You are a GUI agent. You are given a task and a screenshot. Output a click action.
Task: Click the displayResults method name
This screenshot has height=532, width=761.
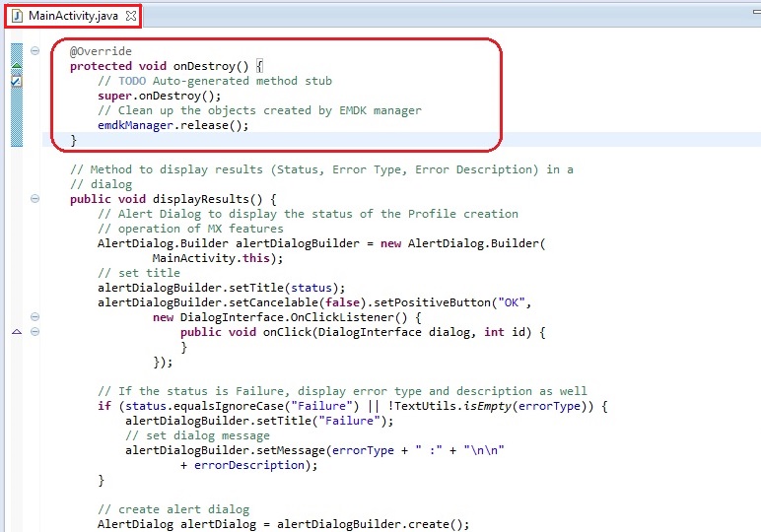click(x=200, y=199)
